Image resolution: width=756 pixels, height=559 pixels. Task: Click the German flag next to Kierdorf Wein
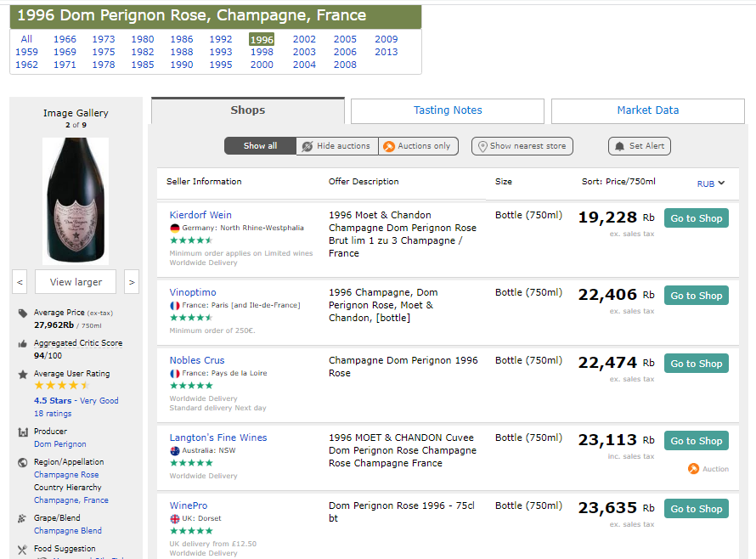[174, 229]
